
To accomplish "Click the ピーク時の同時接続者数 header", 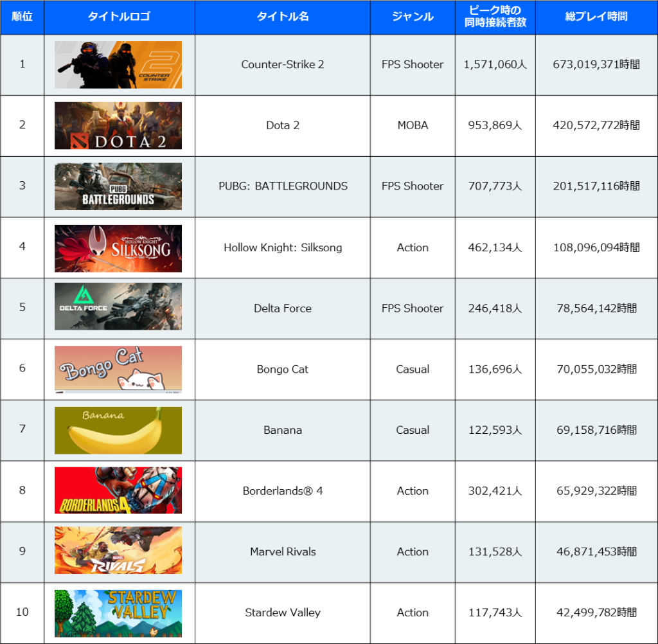I will [495, 17].
